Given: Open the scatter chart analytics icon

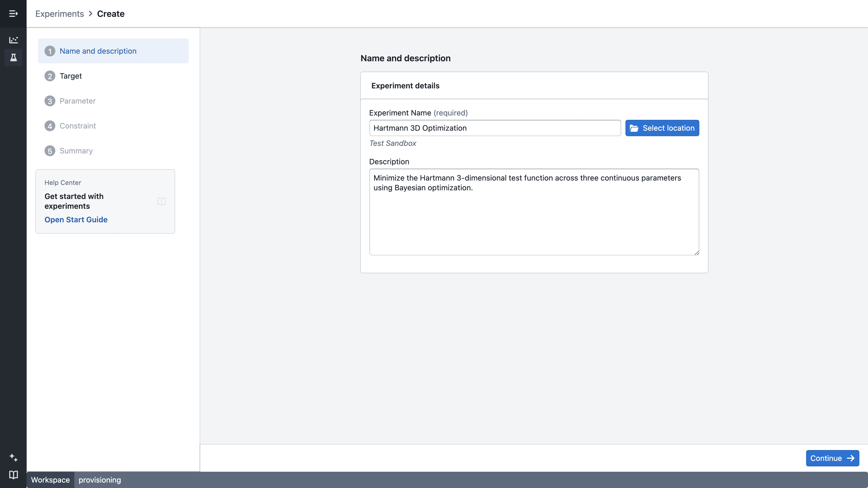Looking at the screenshot, I should (x=13, y=40).
